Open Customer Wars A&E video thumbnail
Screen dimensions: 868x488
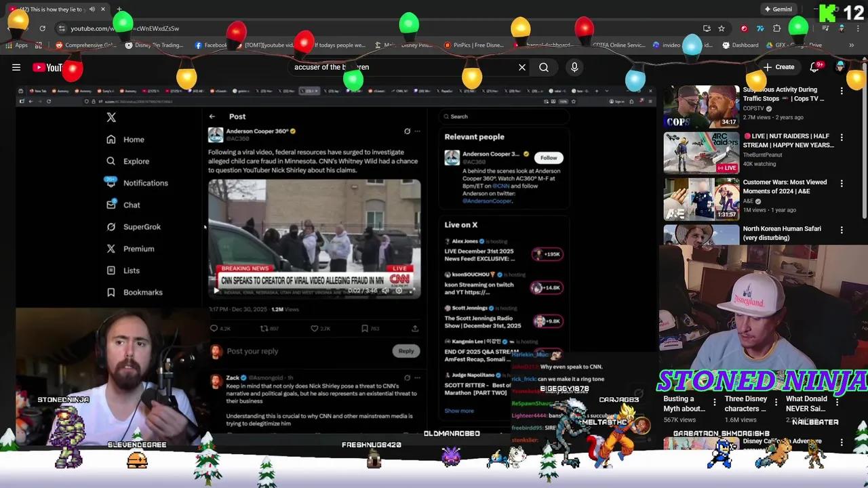[701, 199]
